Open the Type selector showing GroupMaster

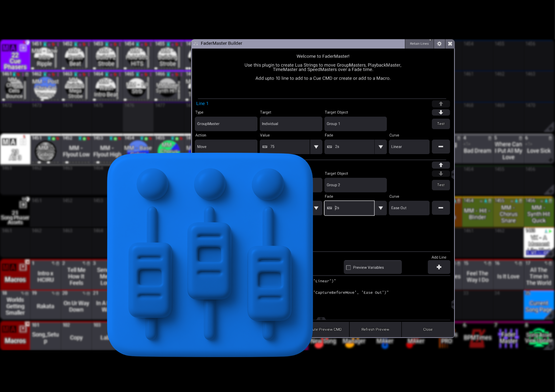tap(226, 124)
